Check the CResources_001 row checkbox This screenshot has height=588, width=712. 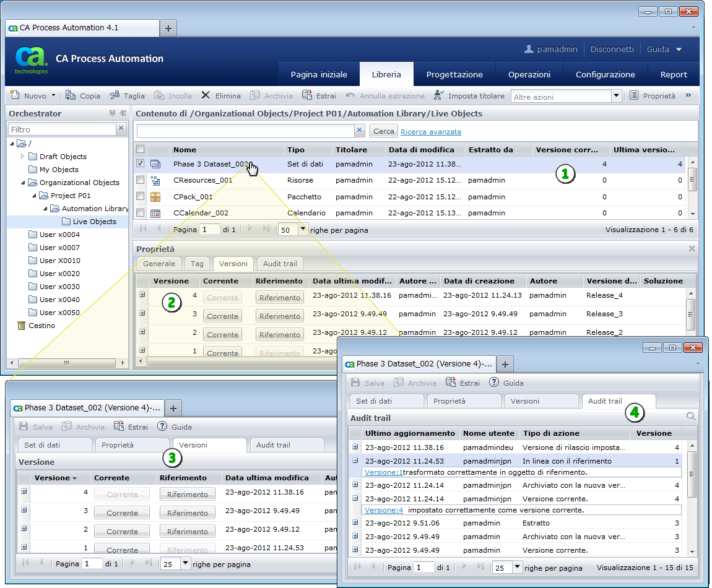[141, 180]
